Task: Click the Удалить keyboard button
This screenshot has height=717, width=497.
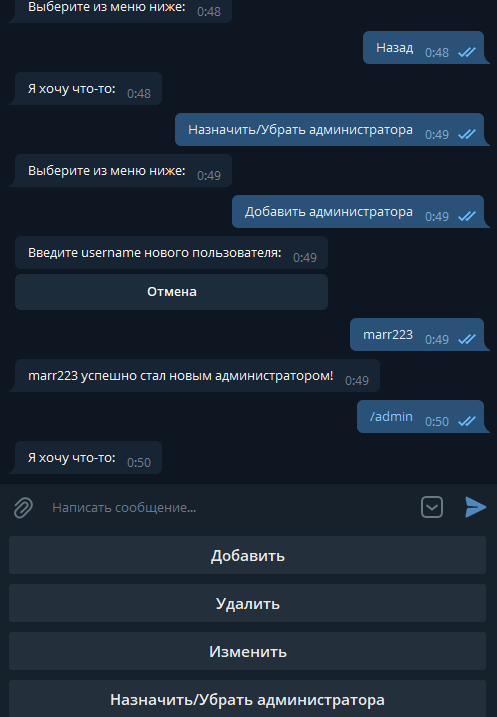Action: (247, 603)
